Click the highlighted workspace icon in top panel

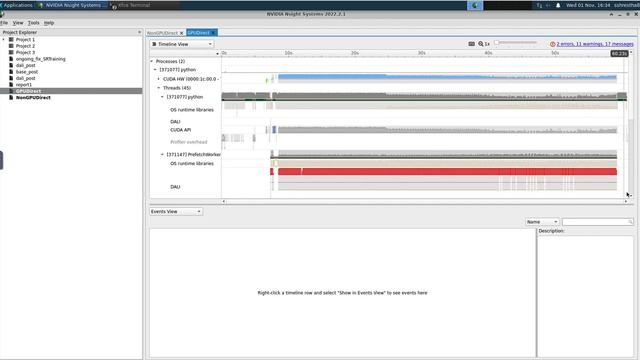click(x=475, y=5)
